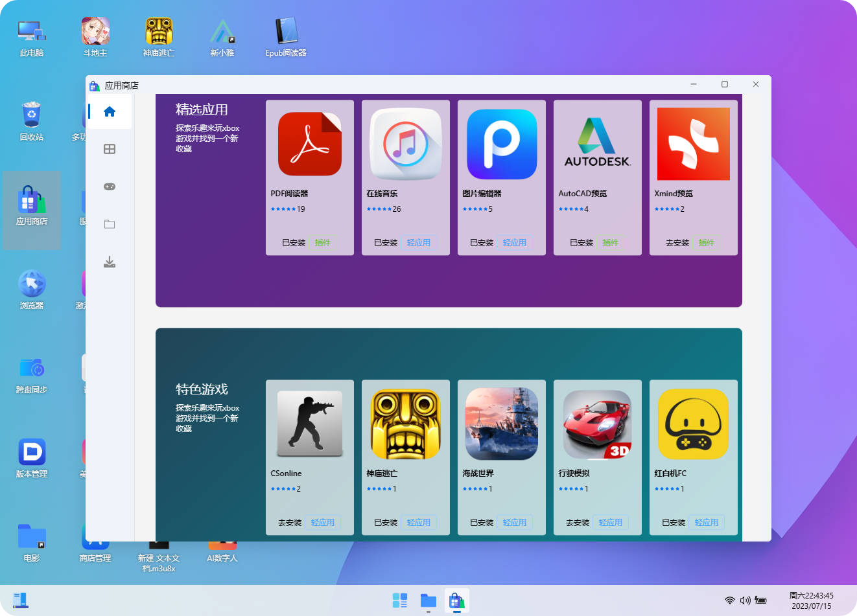Open the Xmind预览 app icon

(694, 144)
